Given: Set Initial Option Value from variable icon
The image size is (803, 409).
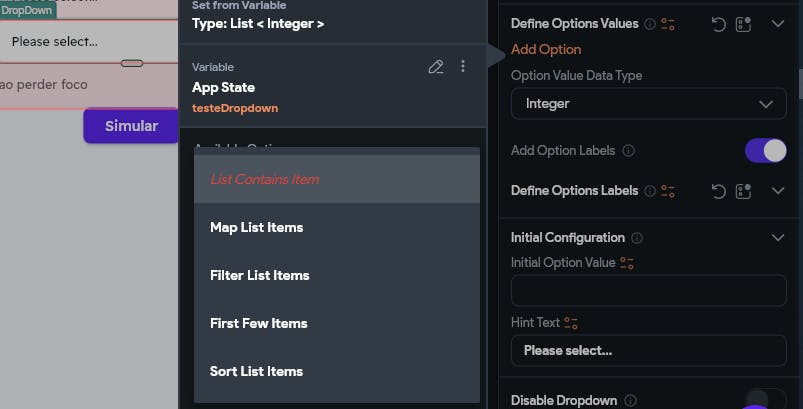Looking at the screenshot, I should point(627,263).
